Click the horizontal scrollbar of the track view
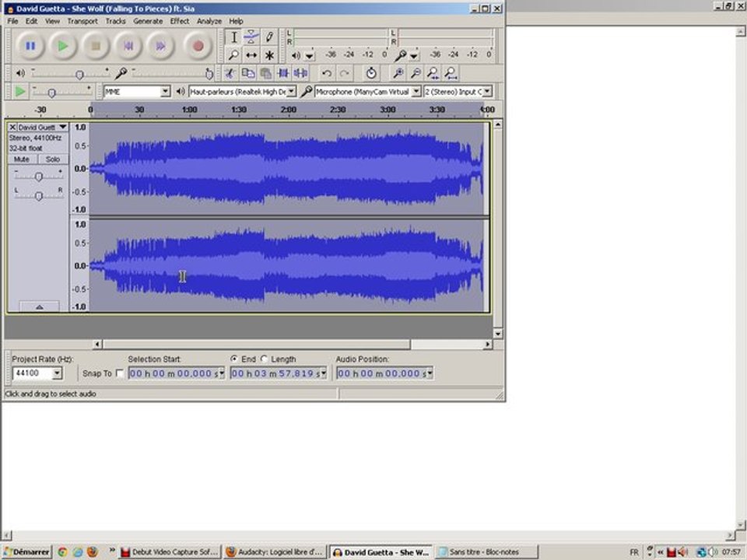Screen dimensions: 747x560 point(256,344)
